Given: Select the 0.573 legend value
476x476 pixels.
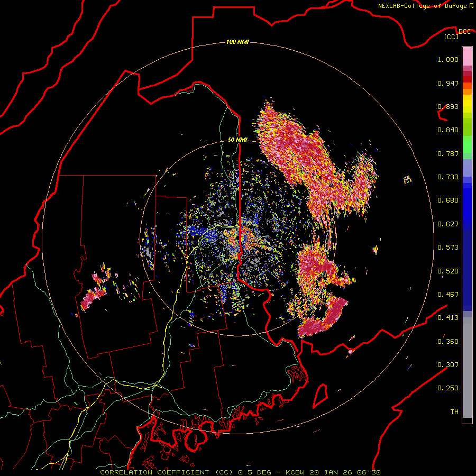Looking at the screenshot, I should pos(448,248).
